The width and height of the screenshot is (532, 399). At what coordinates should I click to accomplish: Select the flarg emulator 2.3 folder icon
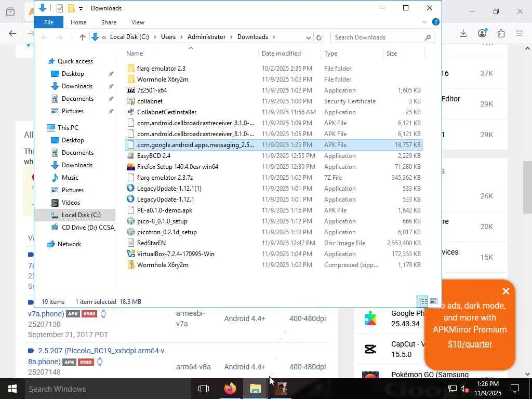tap(130, 68)
